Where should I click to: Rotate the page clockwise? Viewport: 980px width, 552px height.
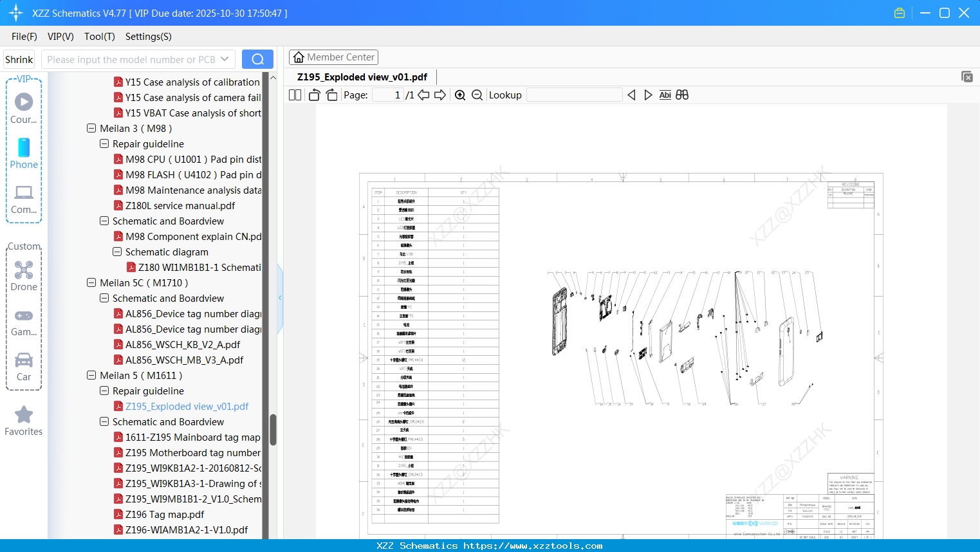[332, 95]
